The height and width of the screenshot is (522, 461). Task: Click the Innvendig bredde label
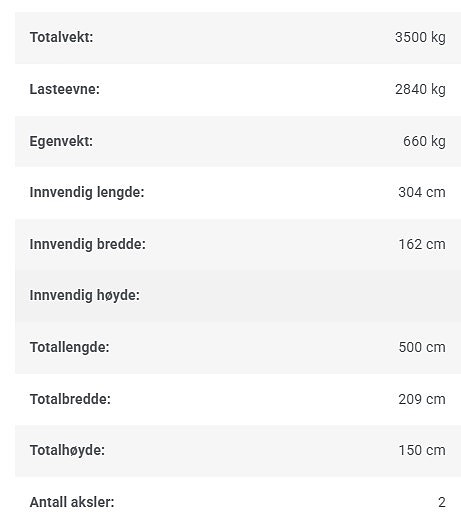[x=88, y=244]
